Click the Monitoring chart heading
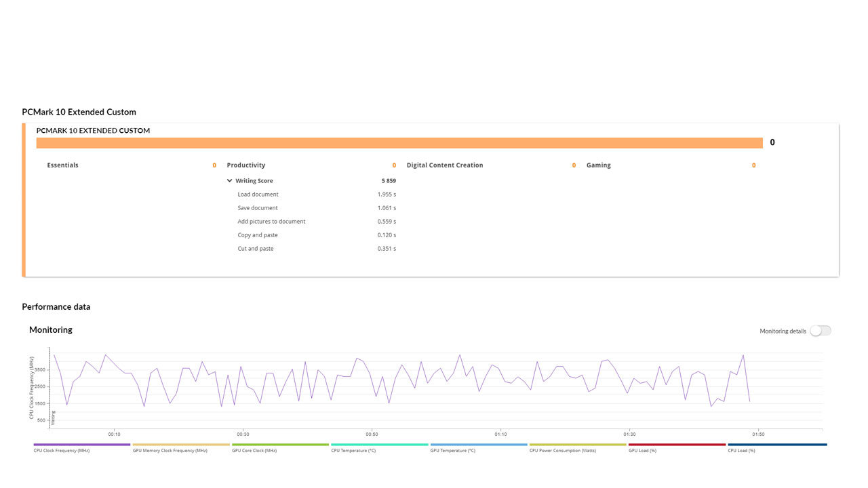868x488 pixels. 51,330
